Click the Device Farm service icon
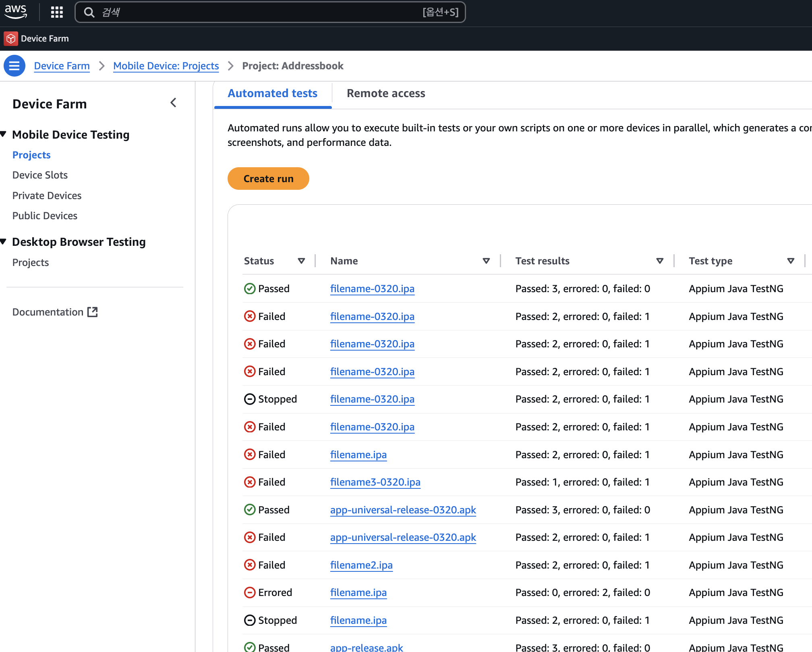This screenshot has height=652, width=812. [11, 39]
